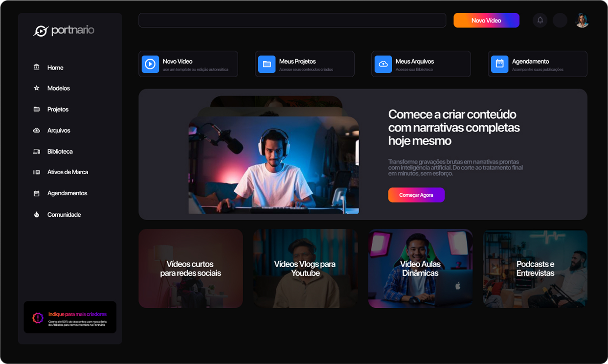The height and width of the screenshot is (364, 608).
Task: Click the Portnario logo icon
Action: tap(41, 31)
